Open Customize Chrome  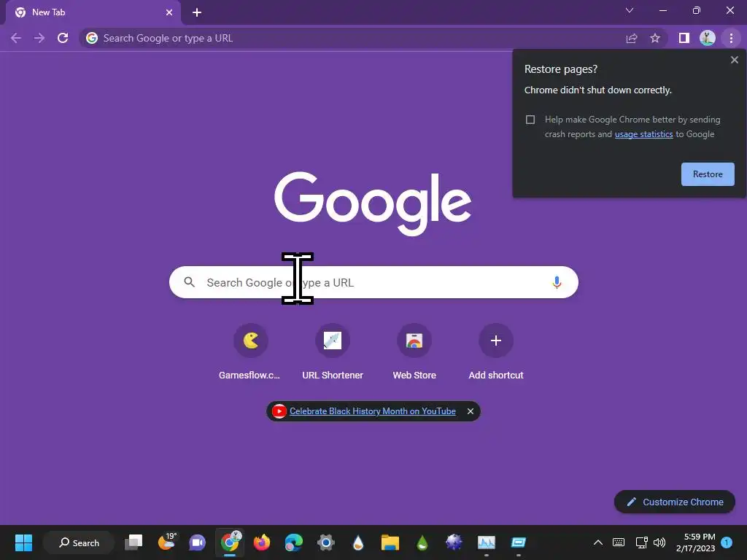[x=675, y=502]
